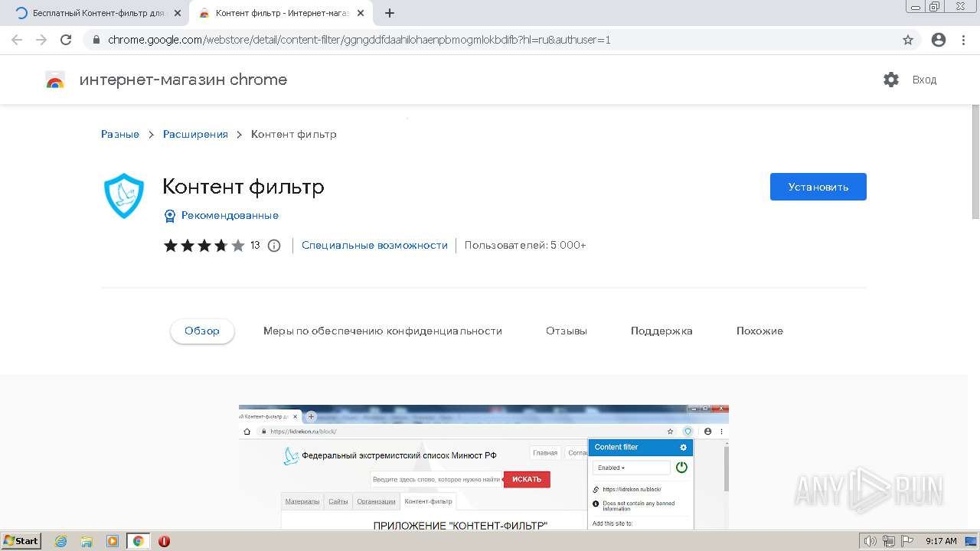Click the Chrome Web Store rainbow logo

tap(55, 80)
